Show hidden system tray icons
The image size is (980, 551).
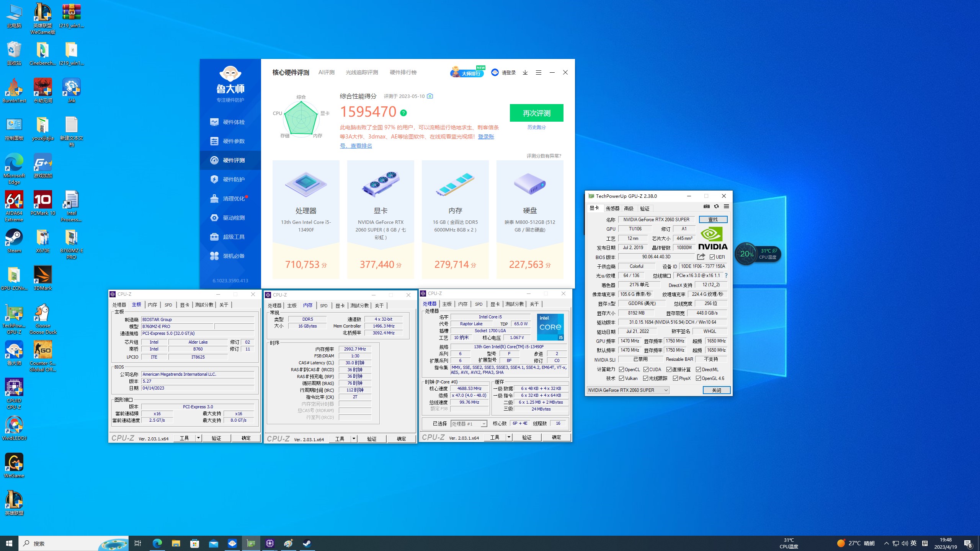[887, 543]
